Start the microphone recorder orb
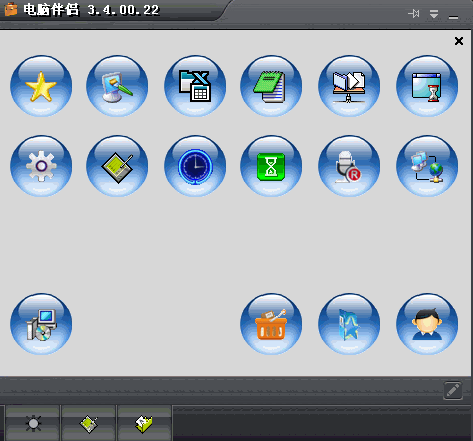 [x=349, y=166]
